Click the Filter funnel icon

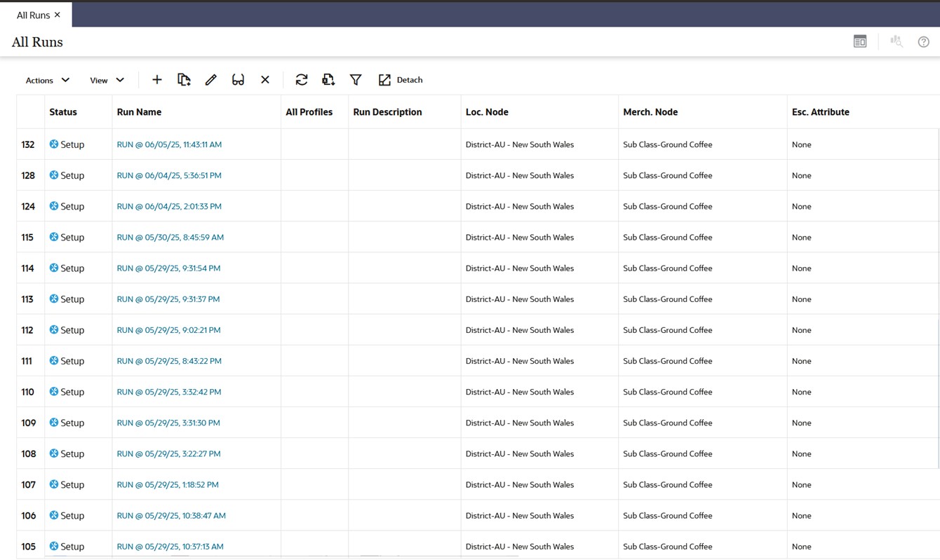[x=356, y=80]
